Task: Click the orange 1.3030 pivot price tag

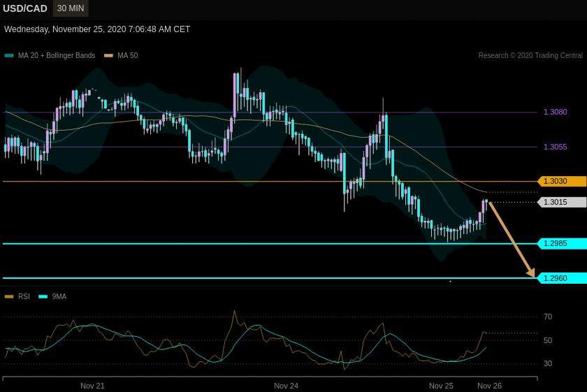Action: (562, 181)
